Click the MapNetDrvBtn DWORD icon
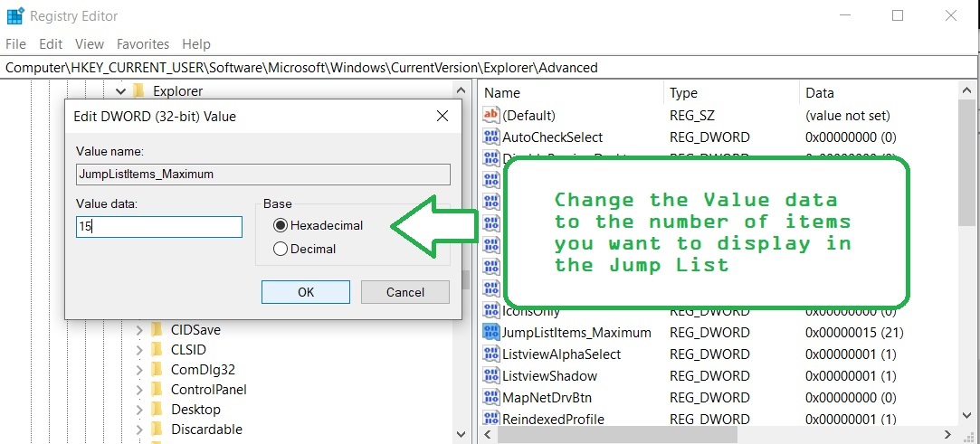This screenshot has height=444, width=980. point(491,397)
